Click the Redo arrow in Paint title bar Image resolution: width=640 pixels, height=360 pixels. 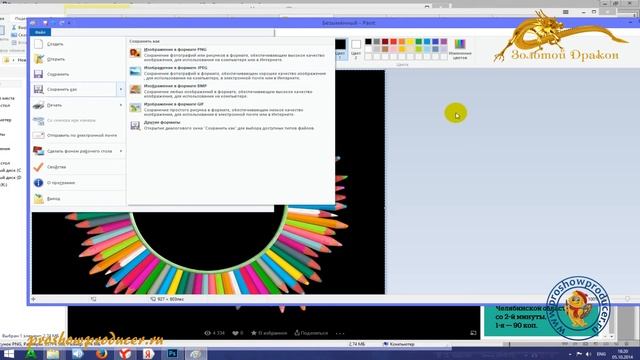point(62,23)
